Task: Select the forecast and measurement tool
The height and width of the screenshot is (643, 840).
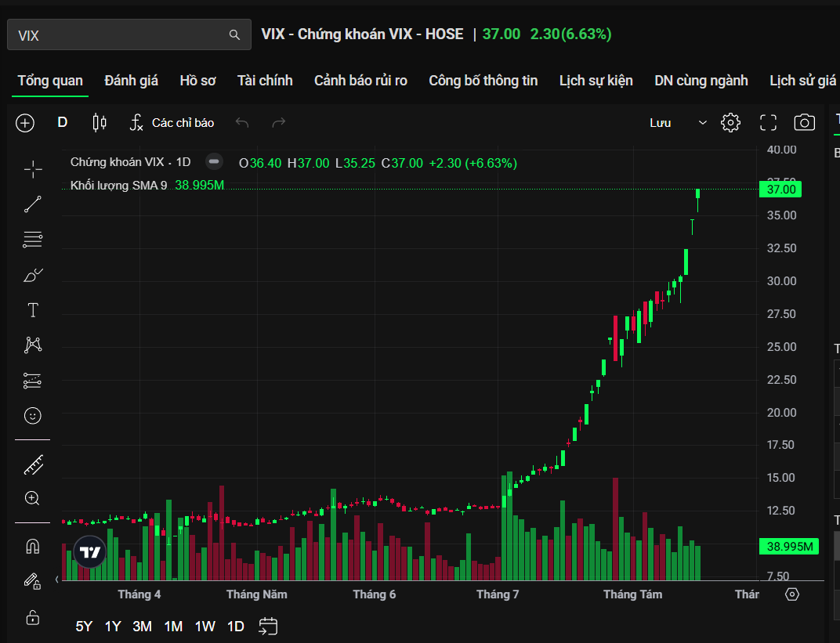Action: coord(33,381)
